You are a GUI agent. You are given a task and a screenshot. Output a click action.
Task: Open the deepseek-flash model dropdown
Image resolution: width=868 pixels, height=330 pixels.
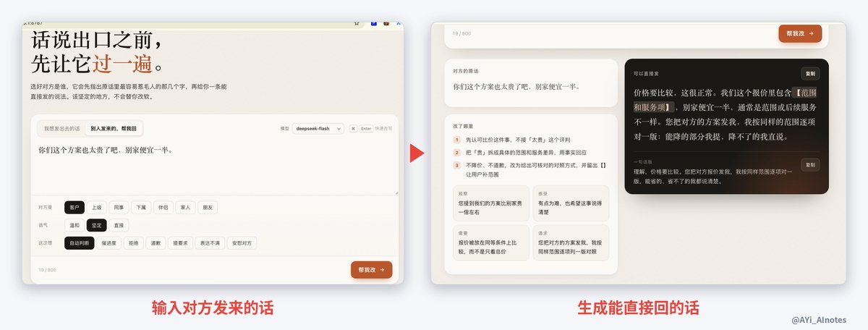318,128
